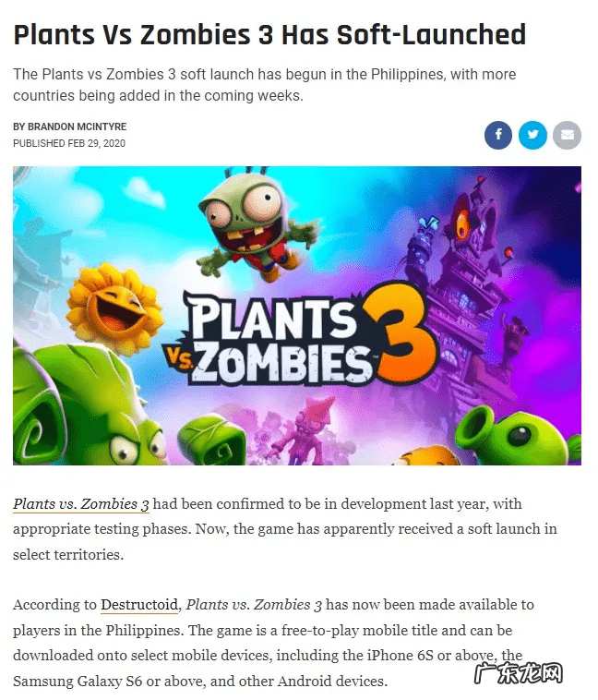
Task: Click the italic Plants vs. Zombies 3 in the second paragraph
Action: (254, 605)
